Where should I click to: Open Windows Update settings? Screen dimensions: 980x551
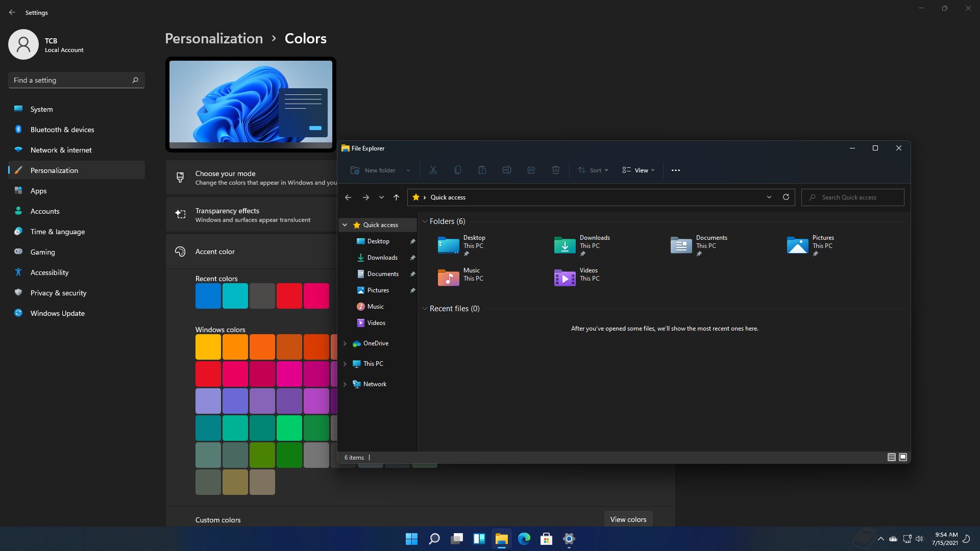(77, 313)
